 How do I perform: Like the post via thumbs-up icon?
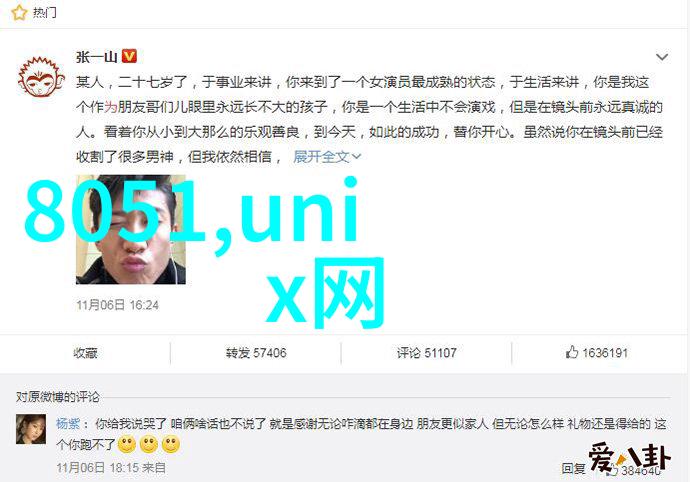571,352
